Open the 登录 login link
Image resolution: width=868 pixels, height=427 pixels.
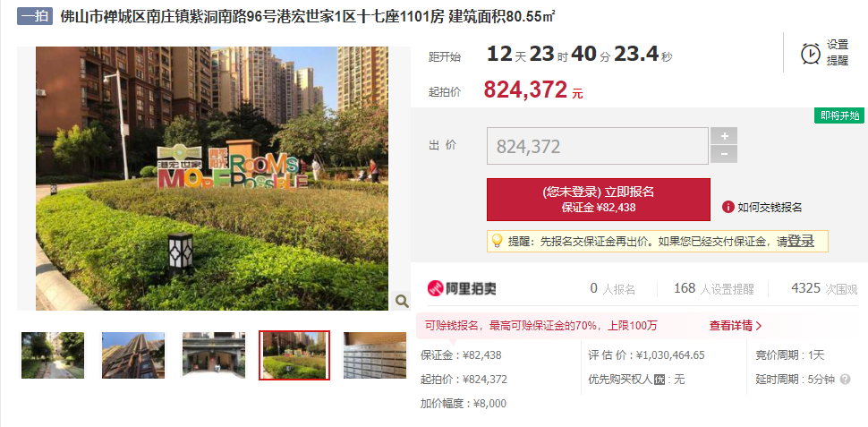tap(801, 241)
